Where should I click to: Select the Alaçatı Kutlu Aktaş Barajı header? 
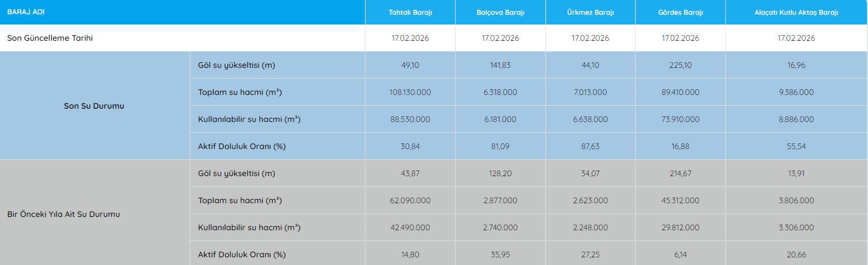click(796, 12)
